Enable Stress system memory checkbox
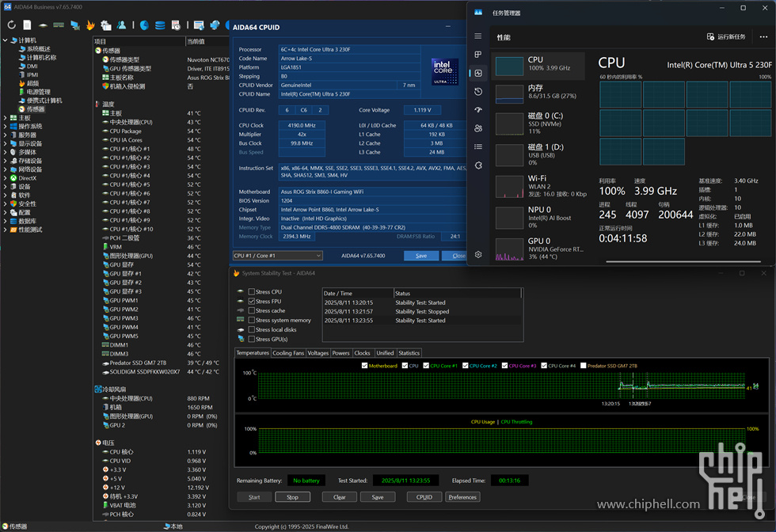Screen dimensions: 776x532 252,320
